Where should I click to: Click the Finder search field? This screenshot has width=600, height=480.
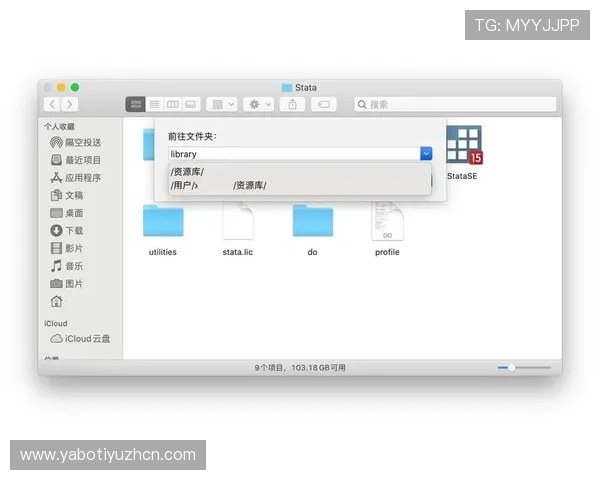pyautogui.click(x=455, y=104)
